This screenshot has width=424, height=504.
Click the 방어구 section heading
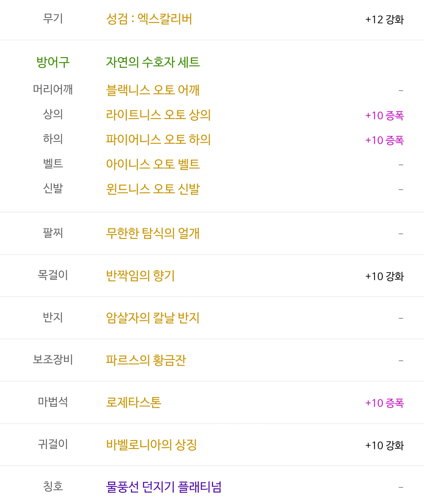[53, 62]
